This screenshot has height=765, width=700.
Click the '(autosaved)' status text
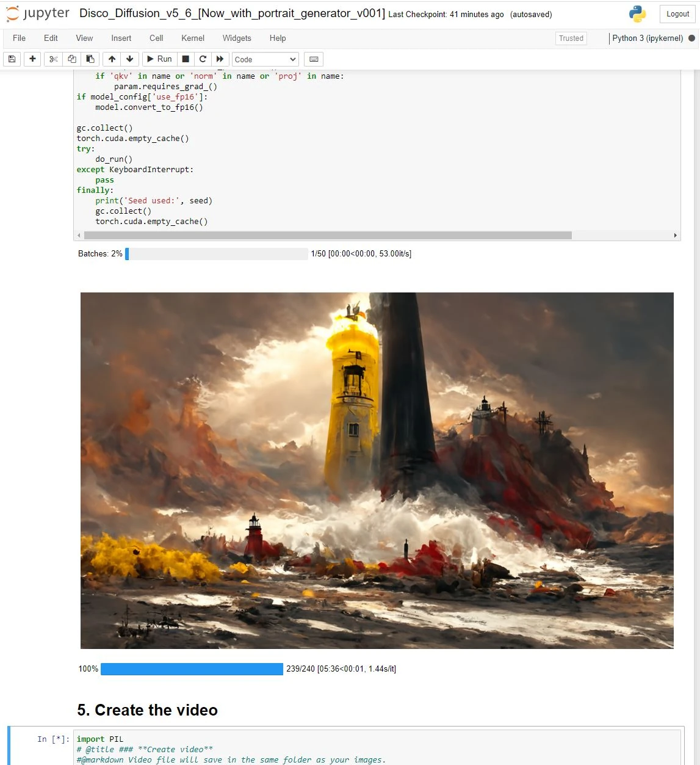point(531,14)
